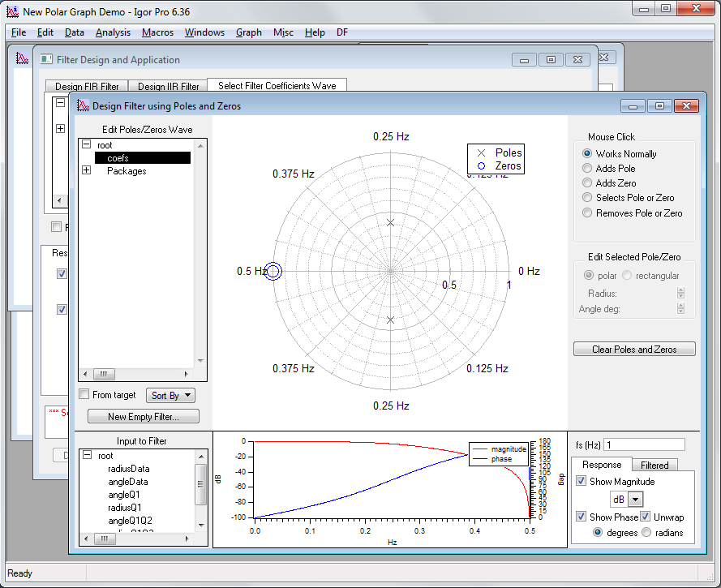
Task: Select the Adds Pole mouse click mode
Action: 586,169
